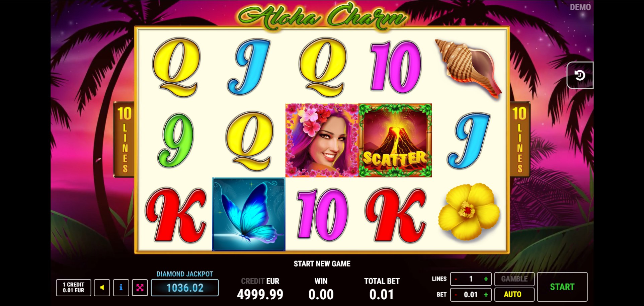Click the volcano SCATTER symbol
Viewport: 644px width, 306px height.
395,140
